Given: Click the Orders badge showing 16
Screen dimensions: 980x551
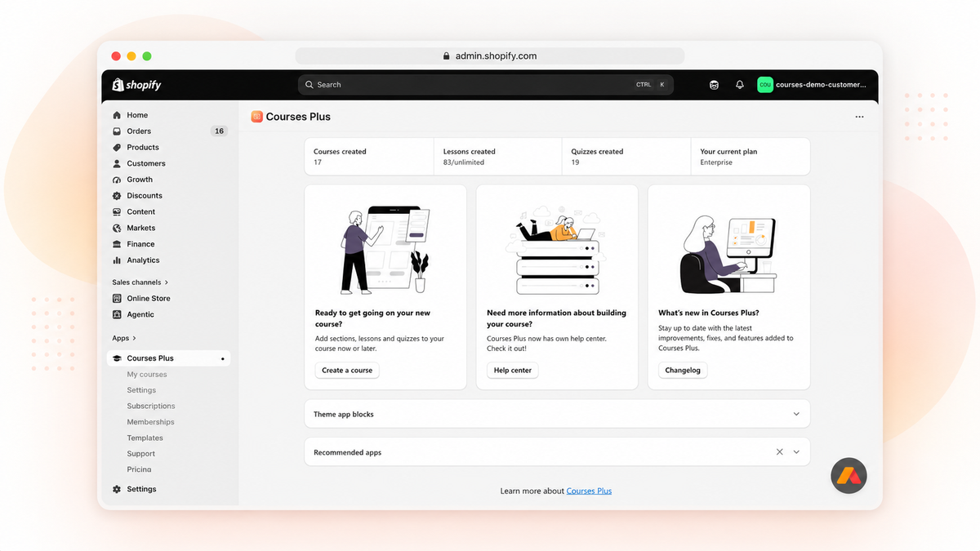Looking at the screenshot, I should (x=219, y=131).
